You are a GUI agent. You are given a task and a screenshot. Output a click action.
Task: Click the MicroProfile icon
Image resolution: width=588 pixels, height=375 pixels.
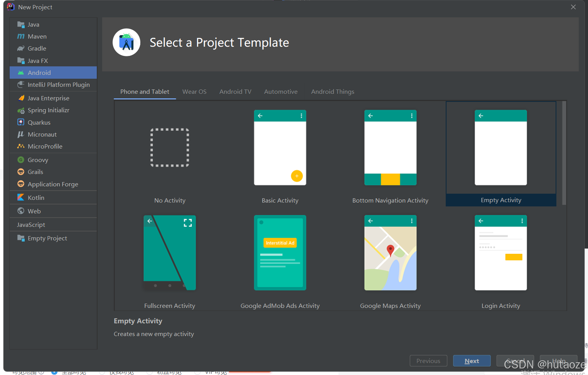[x=21, y=146]
